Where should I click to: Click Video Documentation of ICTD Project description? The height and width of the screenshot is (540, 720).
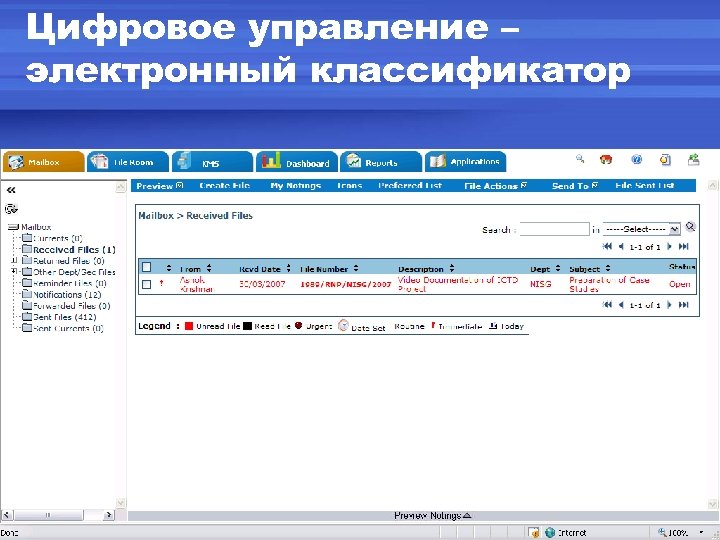458,284
